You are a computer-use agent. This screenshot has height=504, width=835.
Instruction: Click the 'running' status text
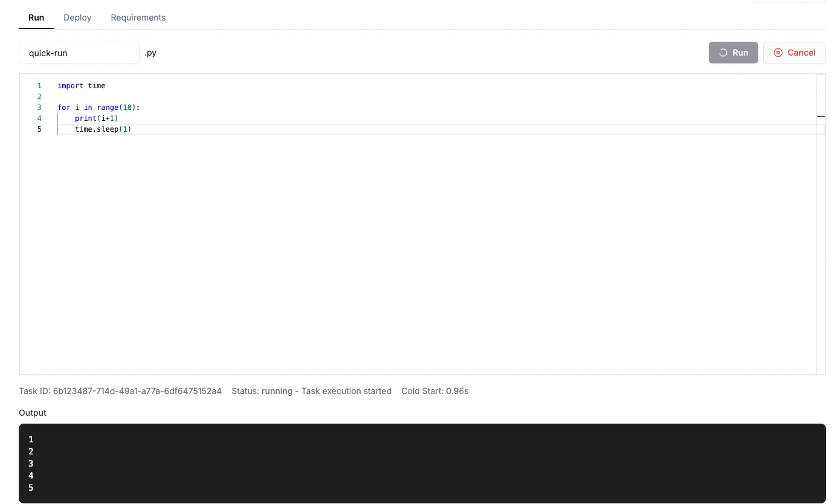277,391
